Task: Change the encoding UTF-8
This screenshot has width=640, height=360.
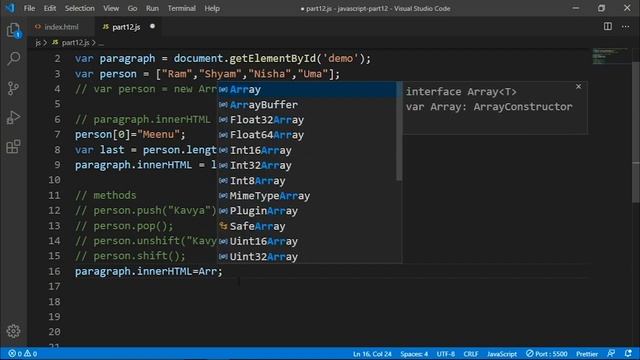Action: [x=445, y=353]
